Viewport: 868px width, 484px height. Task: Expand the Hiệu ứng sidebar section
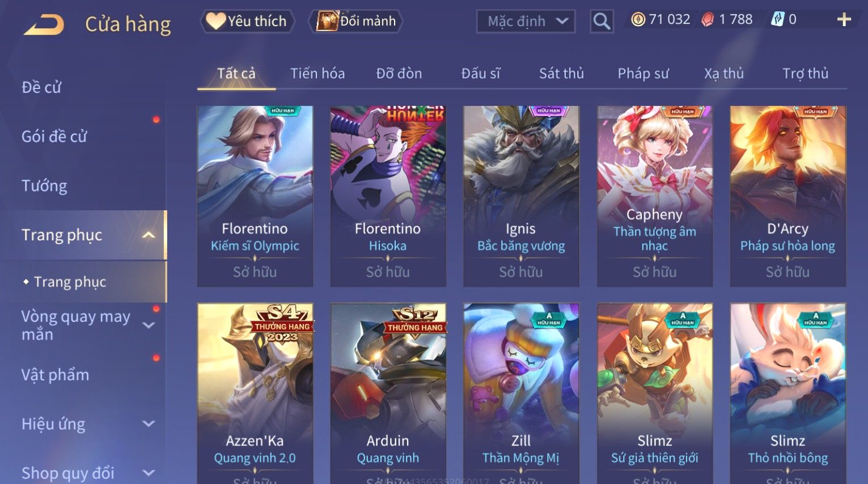tap(149, 424)
